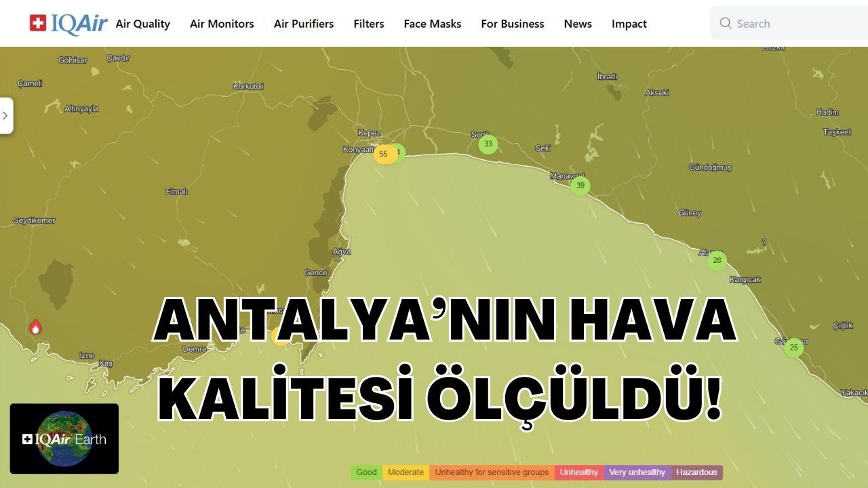Open the Air Purifiers menu
The image size is (868, 488).
304,24
